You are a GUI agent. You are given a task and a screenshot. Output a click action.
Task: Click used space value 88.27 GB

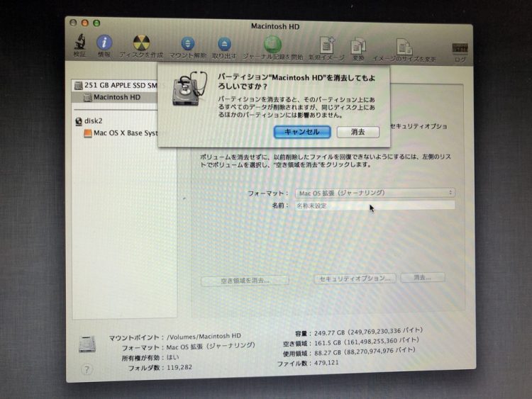pos(327,352)
